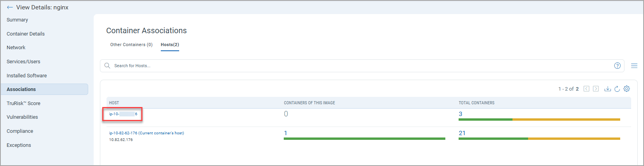Click the 1 - 2 of 2 pagination text
The height and width of the screenshot is (166, 644).
coord(569,89)
